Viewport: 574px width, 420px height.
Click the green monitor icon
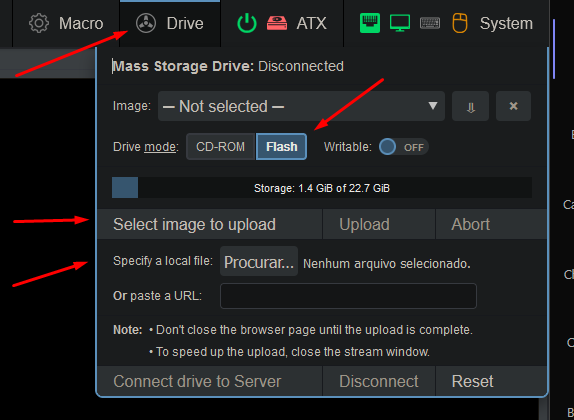coord(400,23)
